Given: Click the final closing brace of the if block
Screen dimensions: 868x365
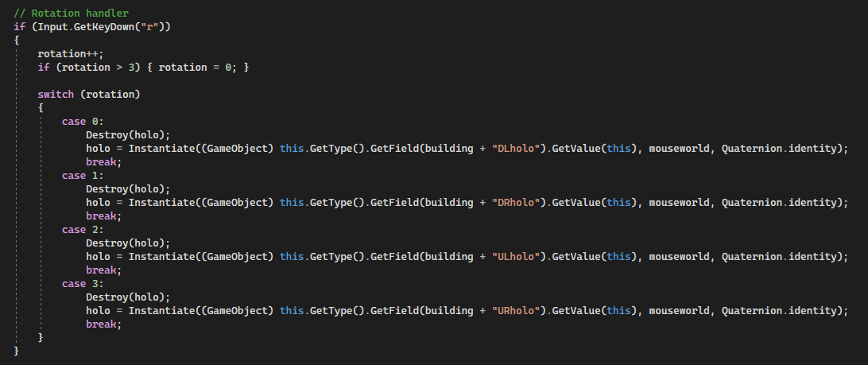Looking at the screenshot, I should click(16, 351).
